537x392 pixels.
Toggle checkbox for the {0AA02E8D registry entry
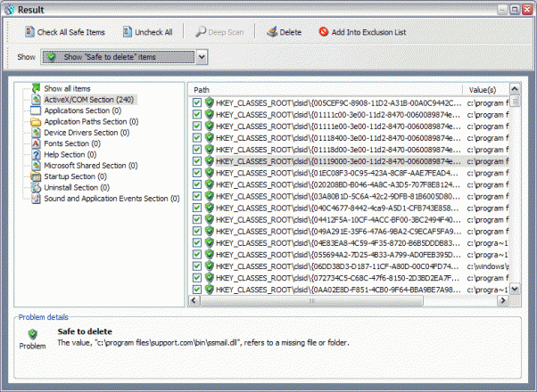(197, 289)
